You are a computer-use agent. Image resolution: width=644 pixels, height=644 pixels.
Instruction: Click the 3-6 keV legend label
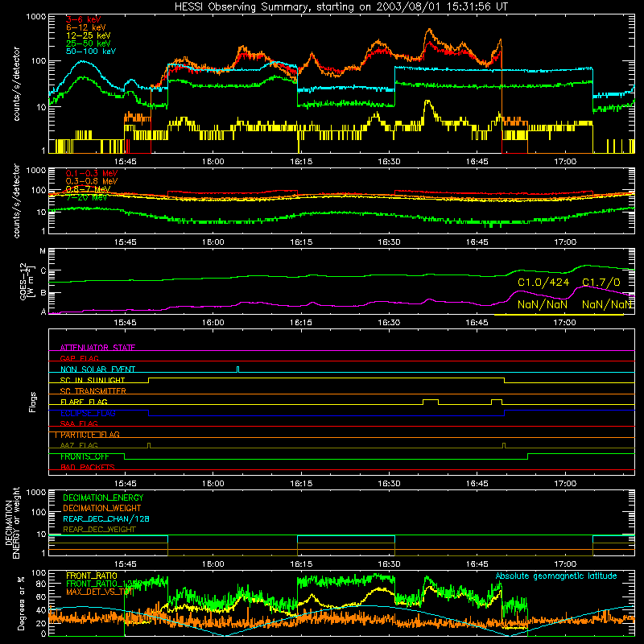point(84,19)
